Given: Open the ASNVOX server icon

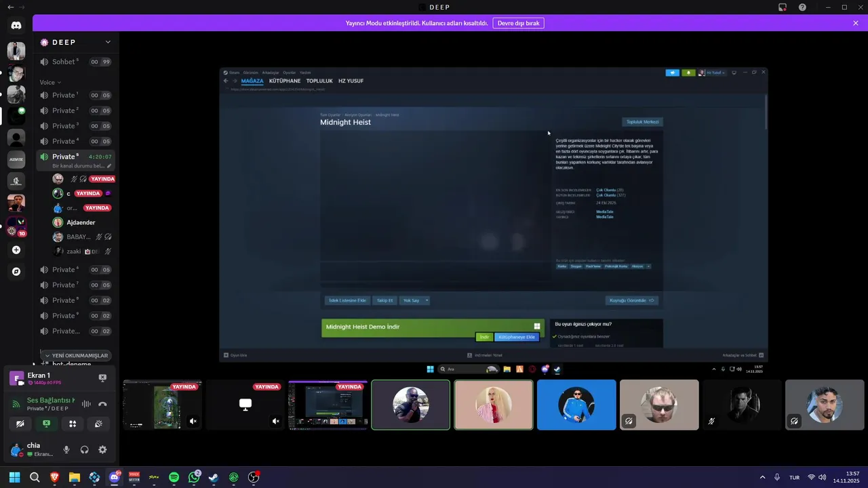Looking at the screenshot, I should pos(16,160).
